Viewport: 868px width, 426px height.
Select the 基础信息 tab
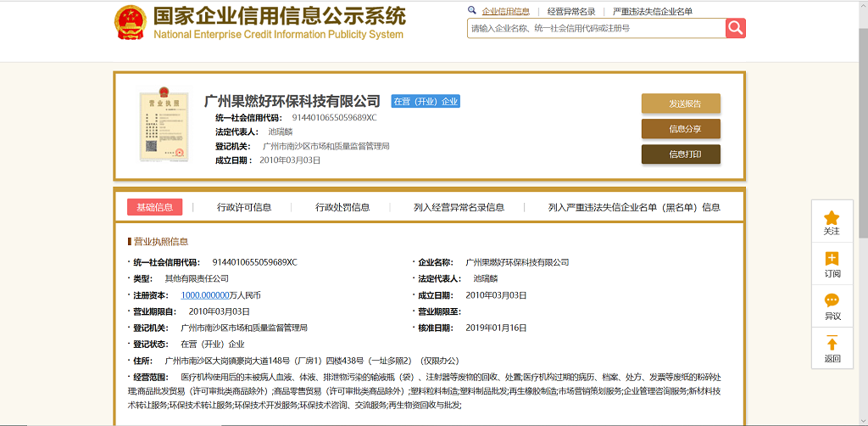tap(154, 207)
